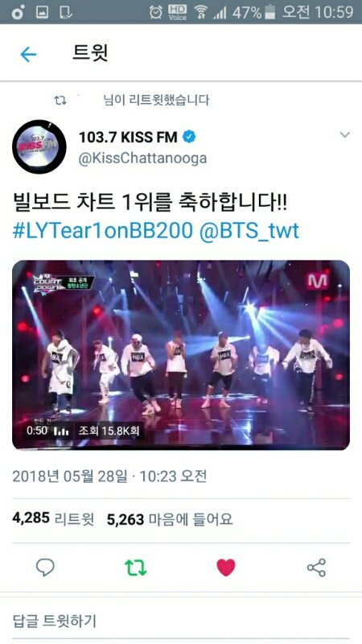Tap the retweeted-by notice icon
The width and height of the screenshot is (362, 644).
point(60,100)
